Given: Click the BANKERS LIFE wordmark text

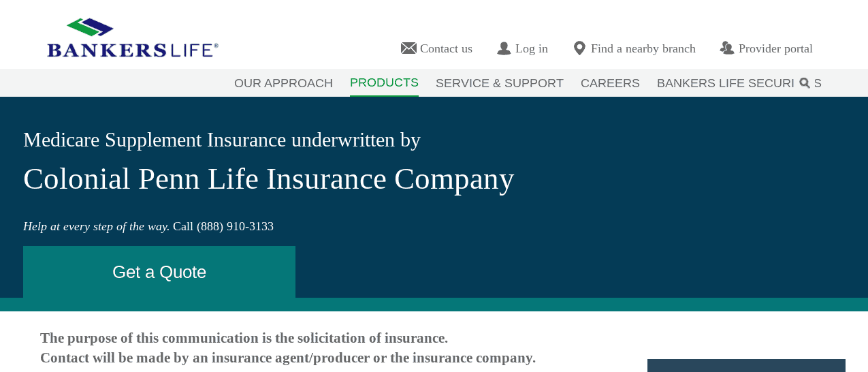Looking at the screenshot, I should click(x=133, y=50).
